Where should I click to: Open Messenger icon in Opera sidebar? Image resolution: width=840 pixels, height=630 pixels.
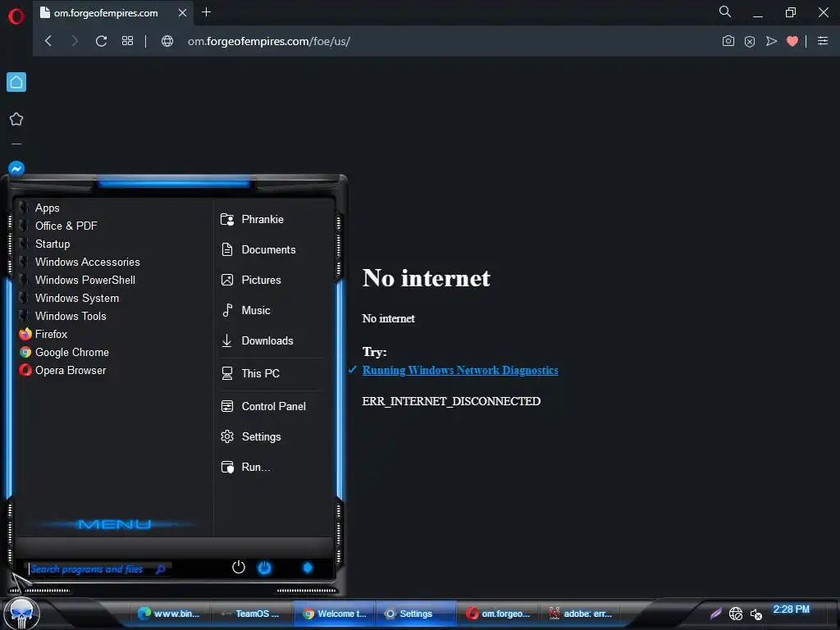click(16, 169)
